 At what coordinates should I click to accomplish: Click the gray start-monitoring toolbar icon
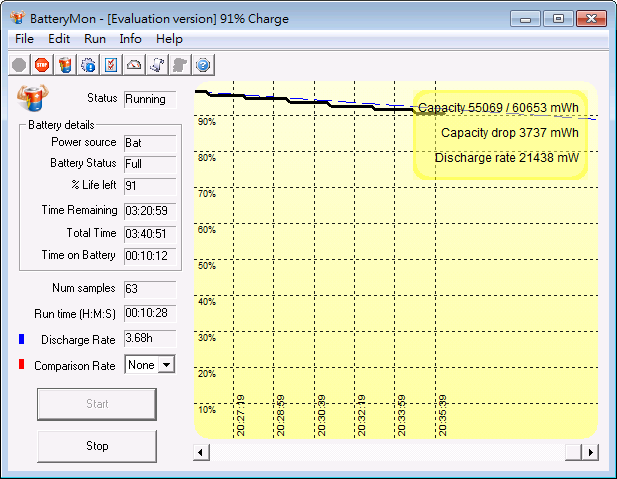coord(19,65)
